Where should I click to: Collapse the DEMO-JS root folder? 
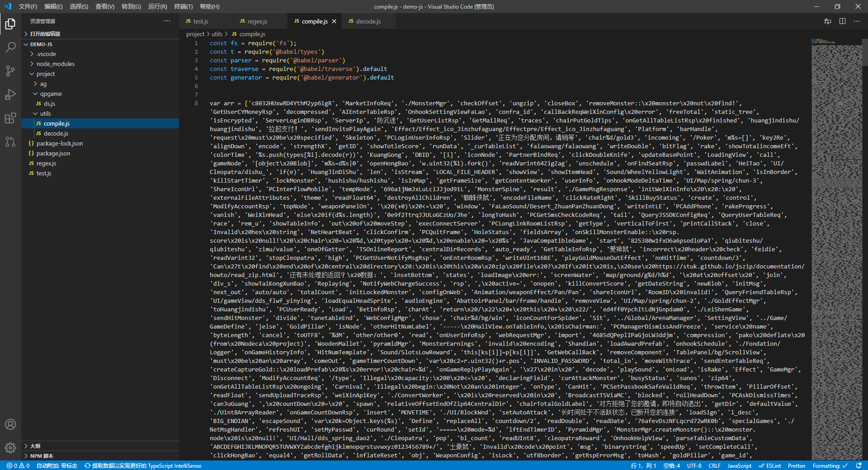[100, 44]
